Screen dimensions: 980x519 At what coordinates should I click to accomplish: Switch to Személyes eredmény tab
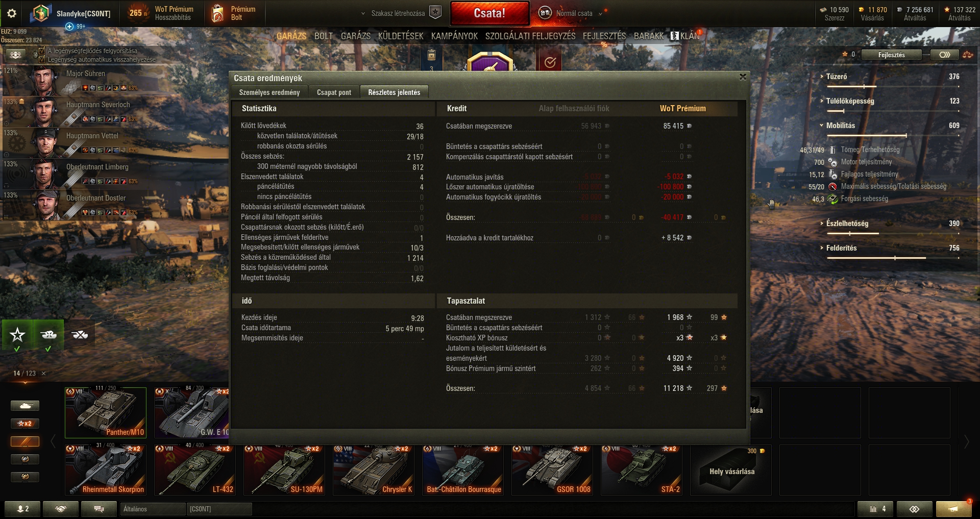(x=269, y=92)
